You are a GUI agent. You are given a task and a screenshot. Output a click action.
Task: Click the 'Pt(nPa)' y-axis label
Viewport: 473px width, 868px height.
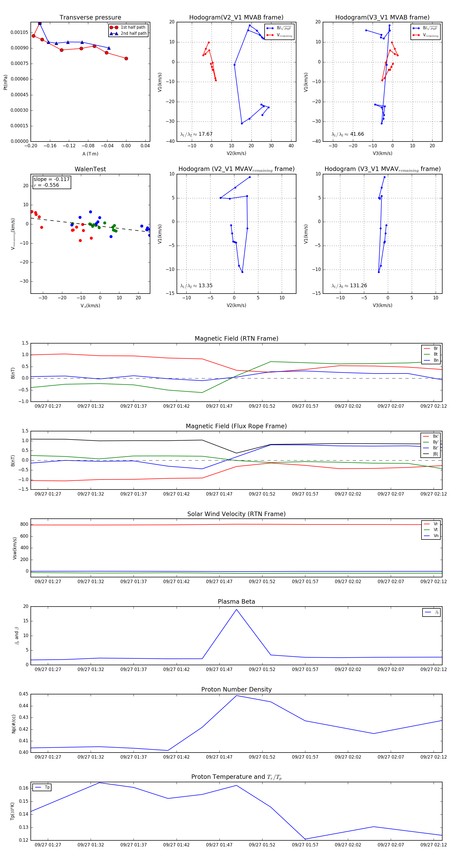click(5, 82)
